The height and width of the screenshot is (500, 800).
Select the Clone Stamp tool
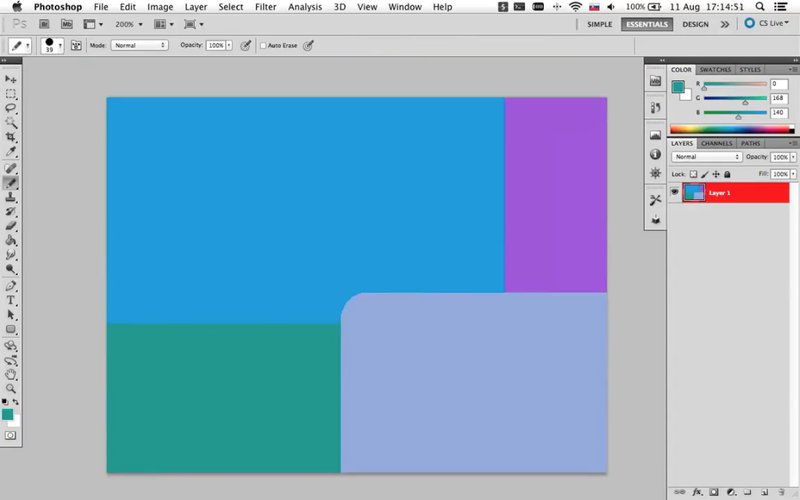click(x=11, y=197)
